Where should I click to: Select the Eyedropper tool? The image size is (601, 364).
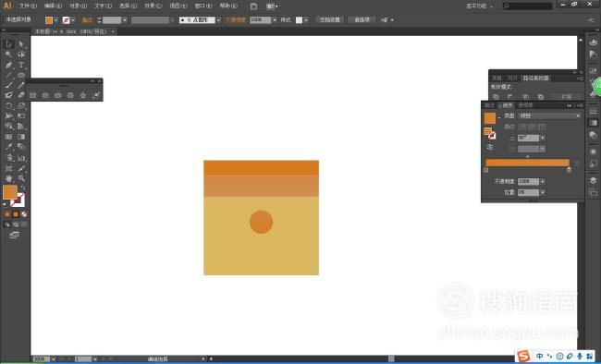click(8, 147)
